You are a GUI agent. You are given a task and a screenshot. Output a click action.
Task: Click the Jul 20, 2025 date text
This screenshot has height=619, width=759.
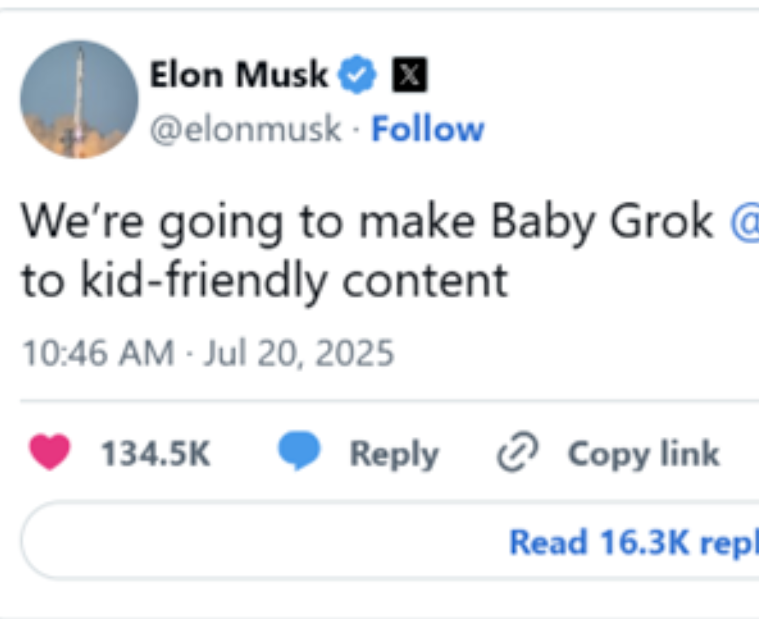pyautogui.click(x=299, y=353)
